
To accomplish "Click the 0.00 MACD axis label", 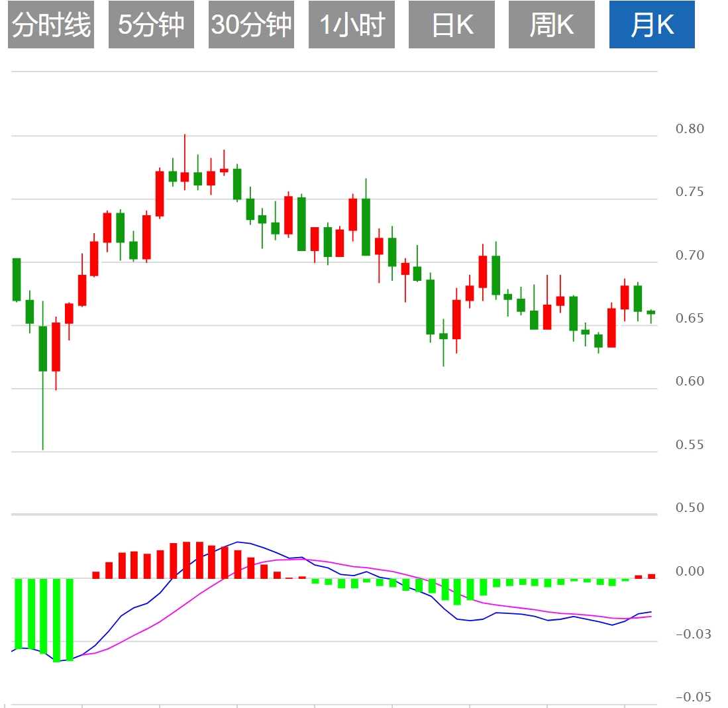I will tap(690, 571).
